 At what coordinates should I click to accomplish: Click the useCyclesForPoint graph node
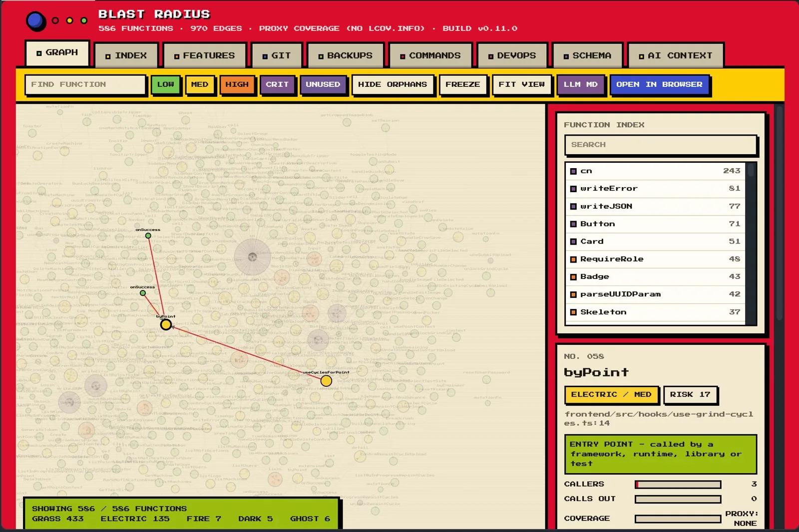[326, 381]
